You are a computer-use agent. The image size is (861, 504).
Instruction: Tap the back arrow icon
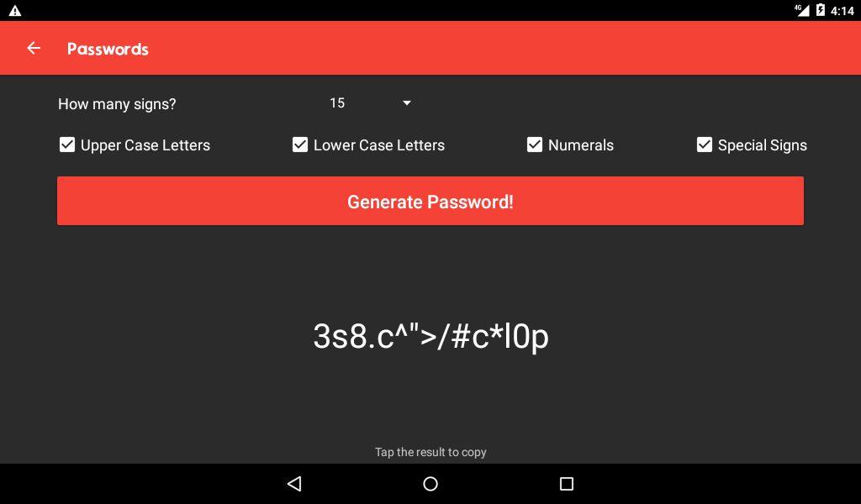(34, 48)
